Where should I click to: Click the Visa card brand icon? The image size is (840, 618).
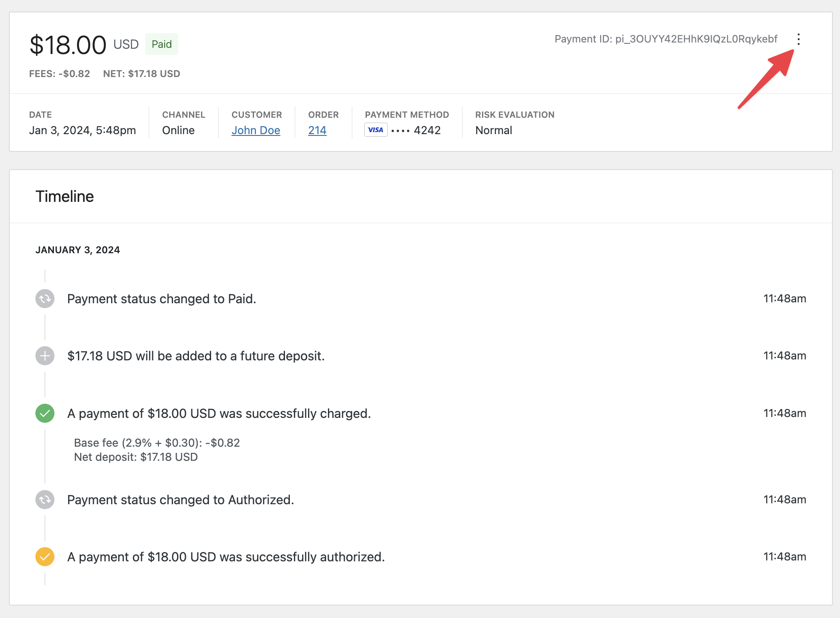point(376,129)
